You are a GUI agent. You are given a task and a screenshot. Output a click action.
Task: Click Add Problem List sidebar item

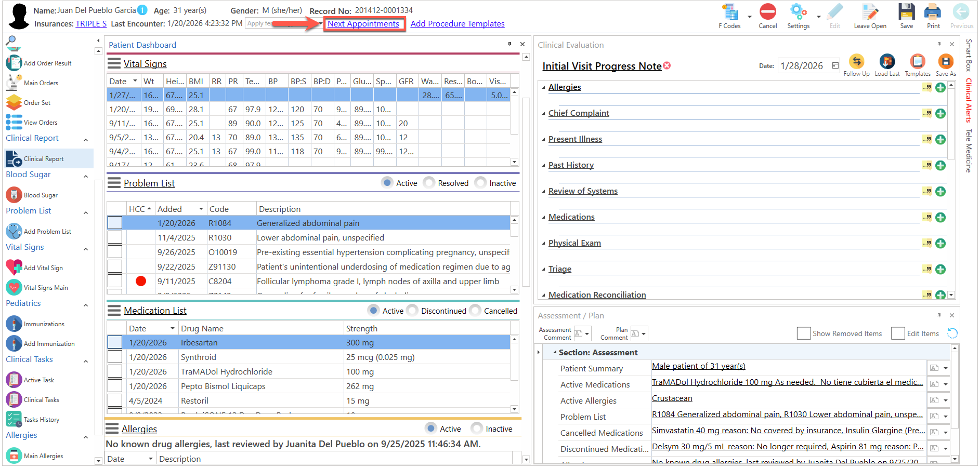point(39,231)
